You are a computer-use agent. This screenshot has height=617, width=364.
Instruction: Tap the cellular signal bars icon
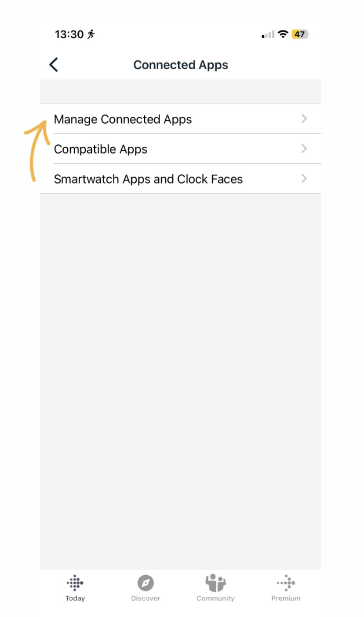268,34
